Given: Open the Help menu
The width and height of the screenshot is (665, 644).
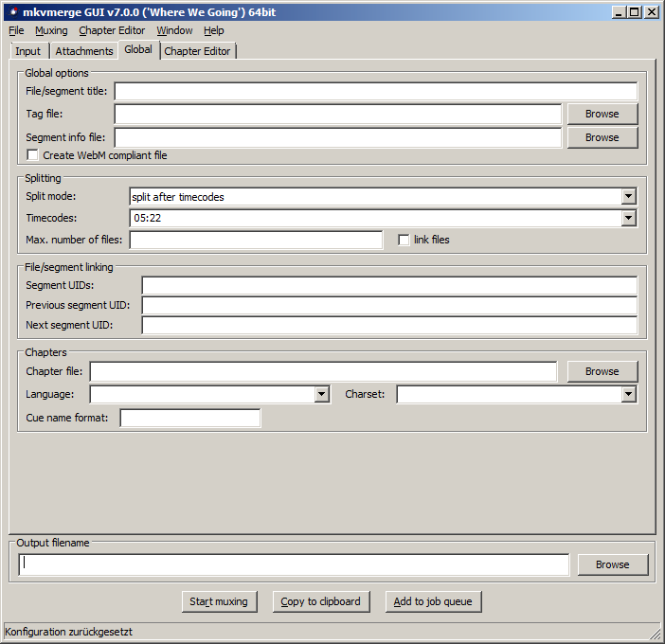Looking at the screenshot, I should coord(214,30).
